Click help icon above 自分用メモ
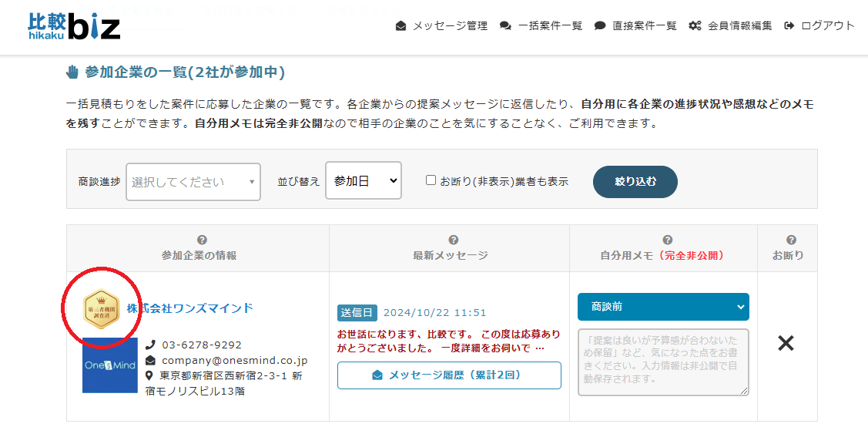Screen dimensions: 868x434 667,240
